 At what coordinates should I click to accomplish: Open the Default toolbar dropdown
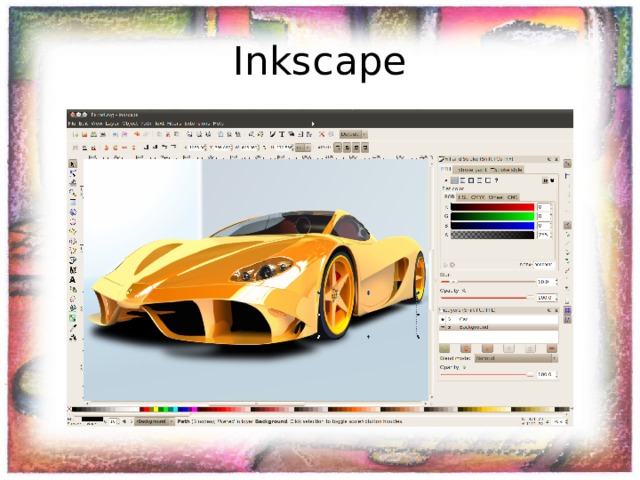[x=353, y=134]
